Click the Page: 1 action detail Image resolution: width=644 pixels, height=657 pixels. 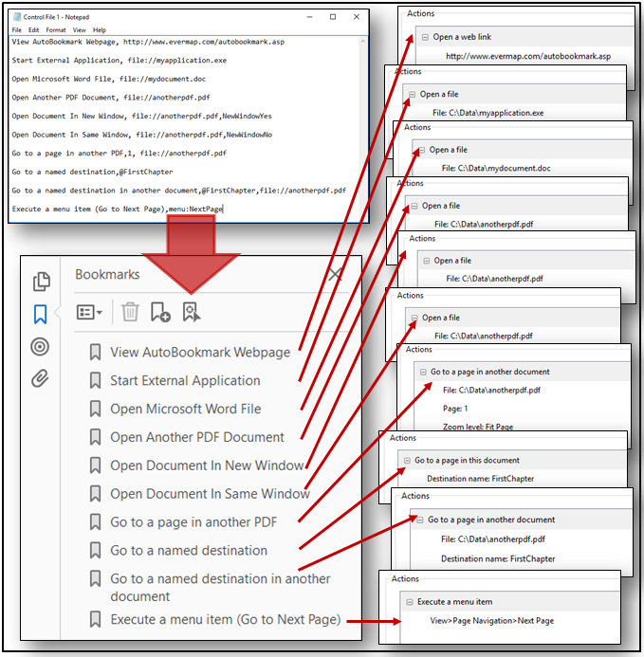point(455,409)
